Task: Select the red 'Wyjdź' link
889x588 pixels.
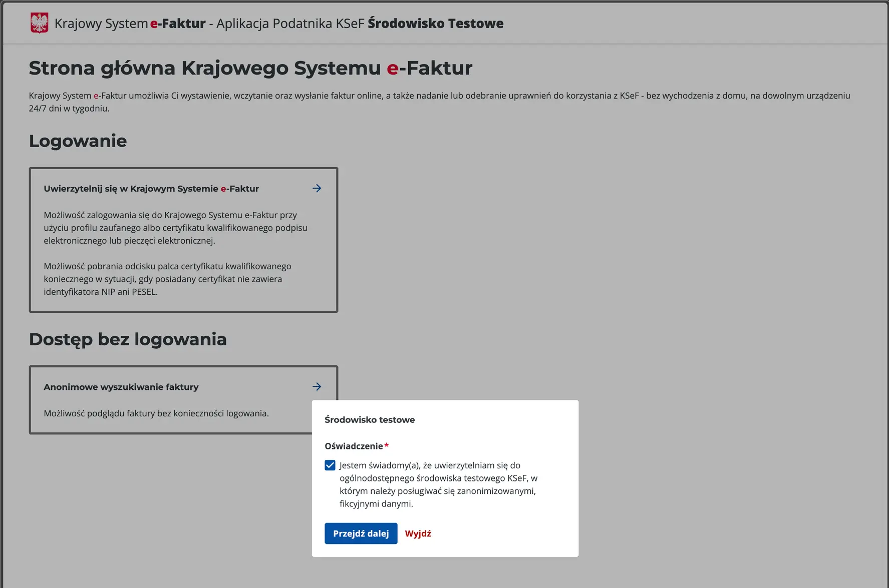Action: click(418, 533)
